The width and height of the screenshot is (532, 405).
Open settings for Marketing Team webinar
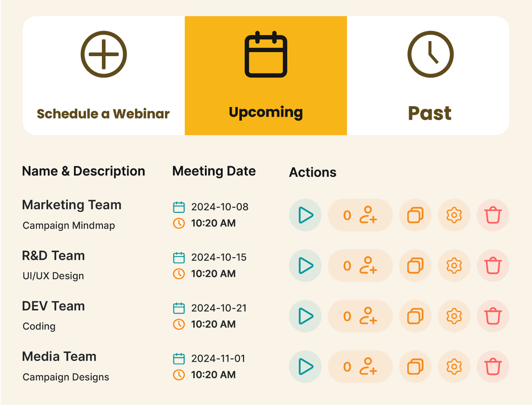(x=454, y=215)
